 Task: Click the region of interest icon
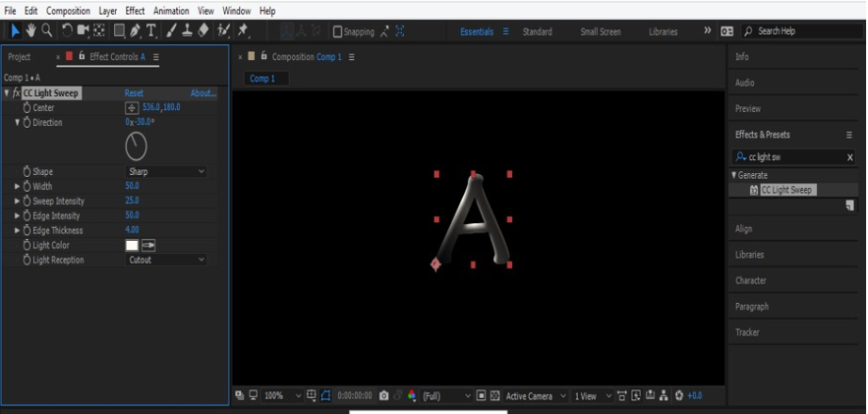click(x=481, y=396)
